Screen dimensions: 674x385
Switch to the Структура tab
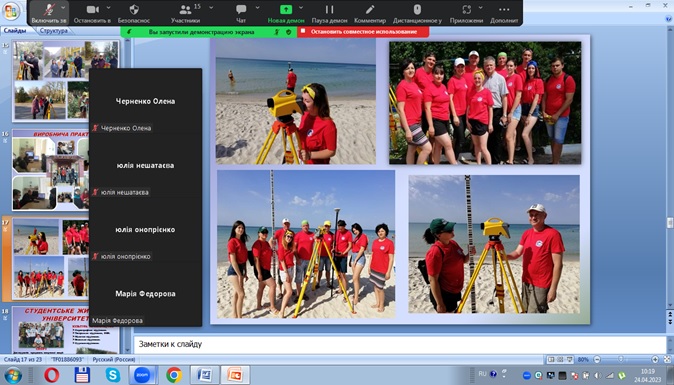(53, 31)
